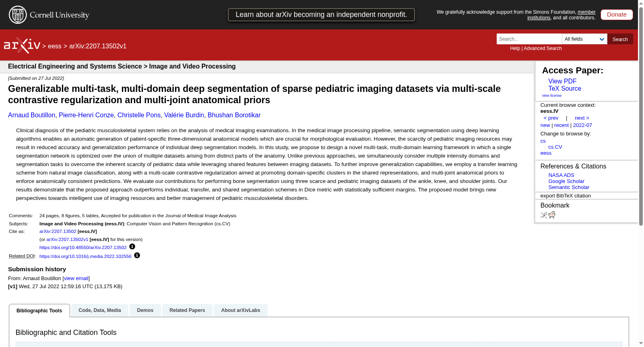
Task: Open the view license link
Action: click(x=551, y=96)
